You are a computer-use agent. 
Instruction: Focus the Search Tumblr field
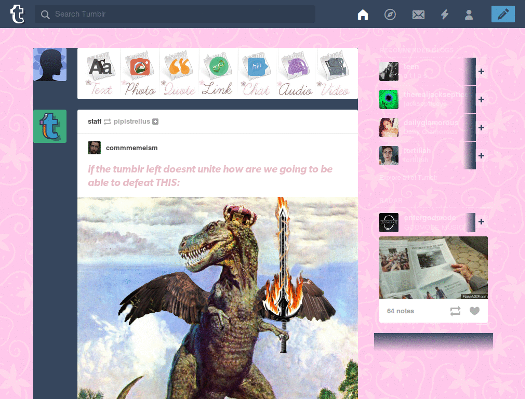175,14
